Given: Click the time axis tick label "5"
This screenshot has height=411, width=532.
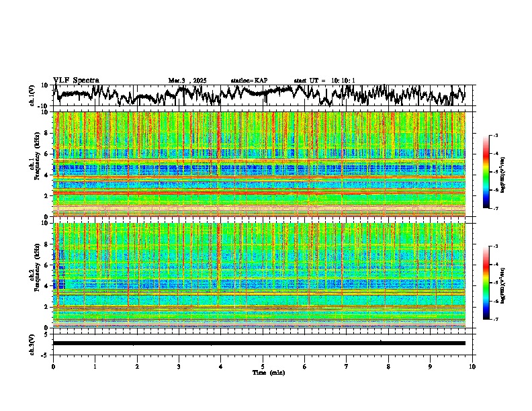Looking at the screenshot, I should click(x=263, y=367).
